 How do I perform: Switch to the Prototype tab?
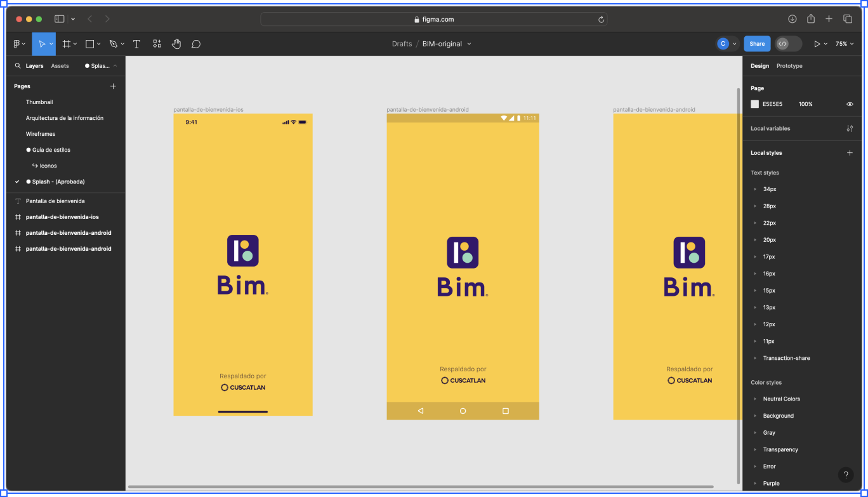pyautogui.click(x=789, y=66)
